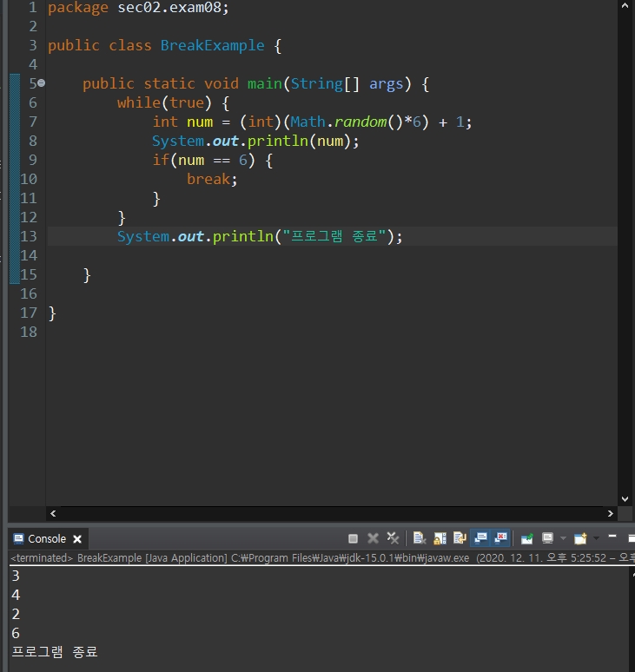This screenshot has height=672, width=635.
Task: Close the Console tab
Action: [x=77, y=539]
